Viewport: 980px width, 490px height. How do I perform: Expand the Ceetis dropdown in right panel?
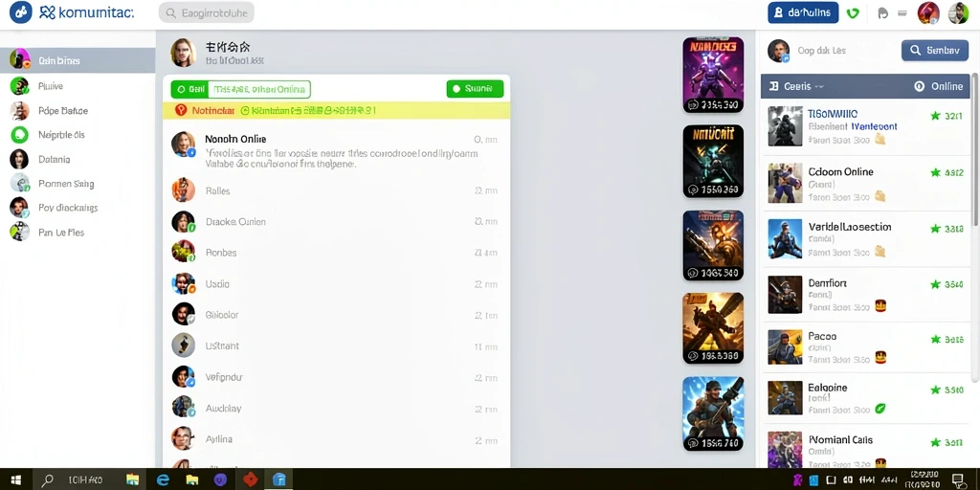coord(797,86)
